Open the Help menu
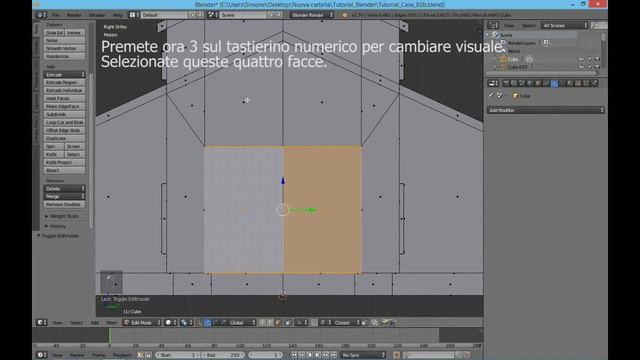 pos(118,15)
